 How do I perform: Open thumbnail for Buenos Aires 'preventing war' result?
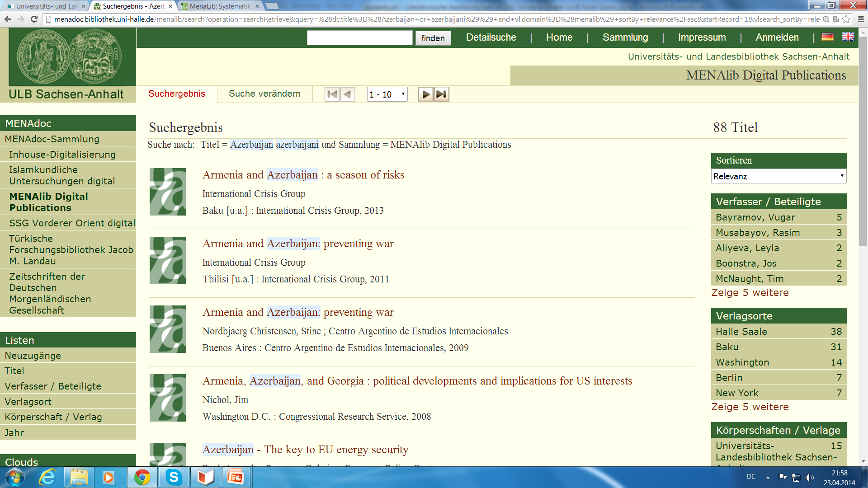(x=168, y=329)
